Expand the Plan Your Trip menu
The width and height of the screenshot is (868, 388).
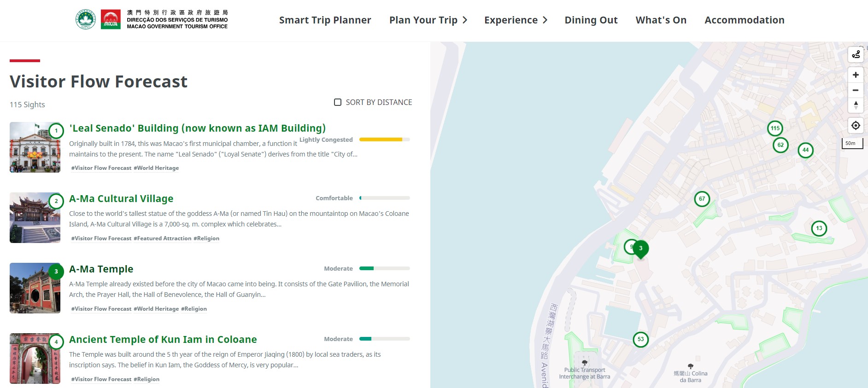pos(428,20)
